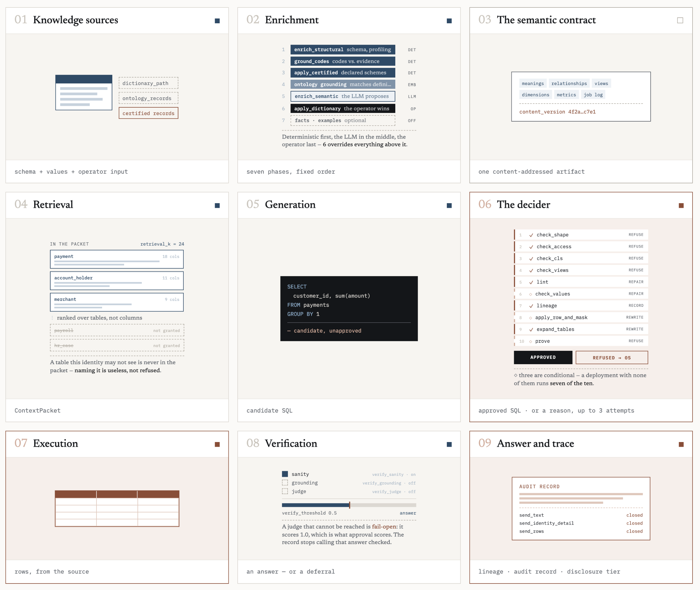Select the payment table in the packet
The image size is (700, 590).
point(117,259)
